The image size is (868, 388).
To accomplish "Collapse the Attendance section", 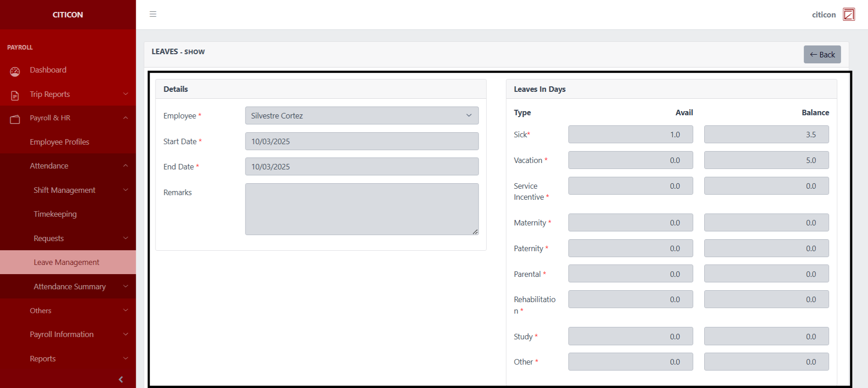I will [x=125, y=166].
